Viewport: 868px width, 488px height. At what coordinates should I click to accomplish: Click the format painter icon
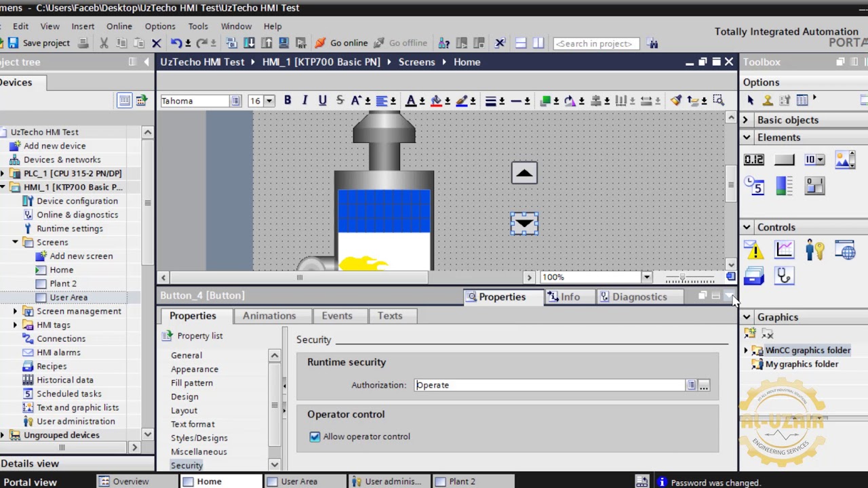[676, 100]
